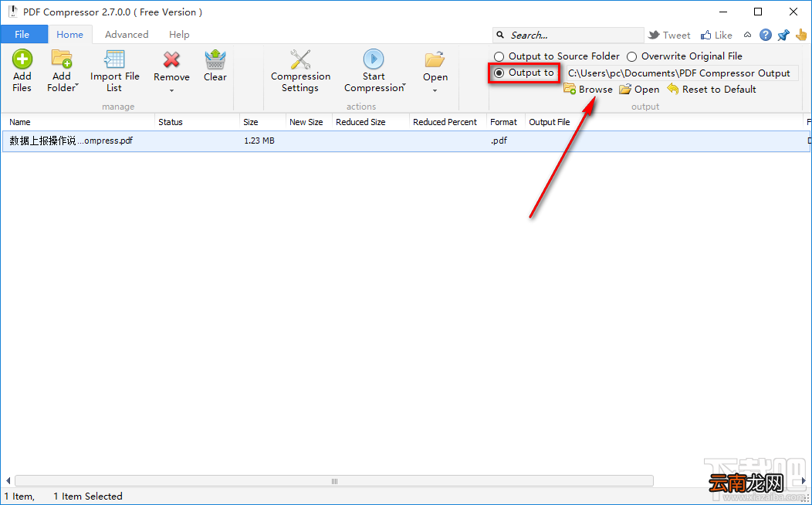The width and height of the screenshot is (812, 505).
Task: Collapse the ribbon with the caret icon
Action: pos(747,35)
